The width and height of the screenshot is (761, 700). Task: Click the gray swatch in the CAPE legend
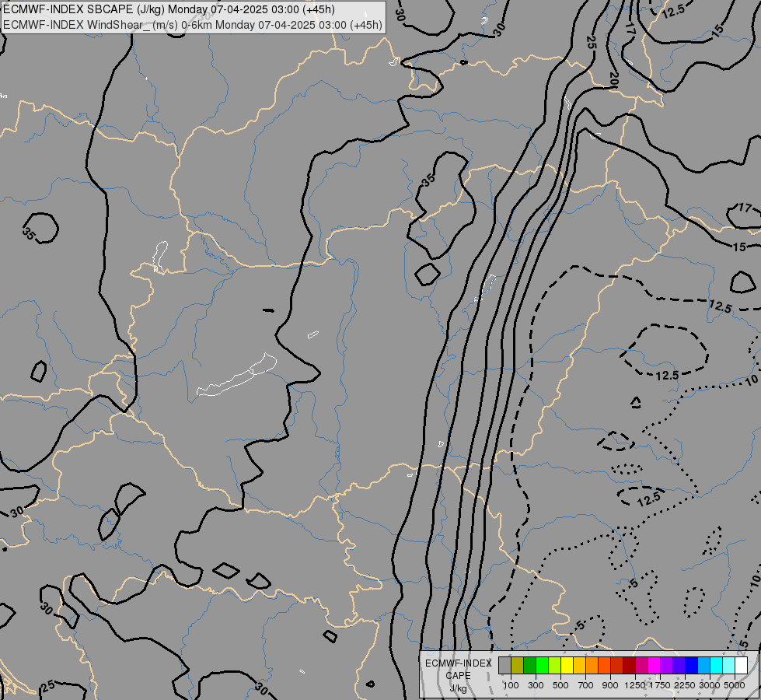[504, 665]
